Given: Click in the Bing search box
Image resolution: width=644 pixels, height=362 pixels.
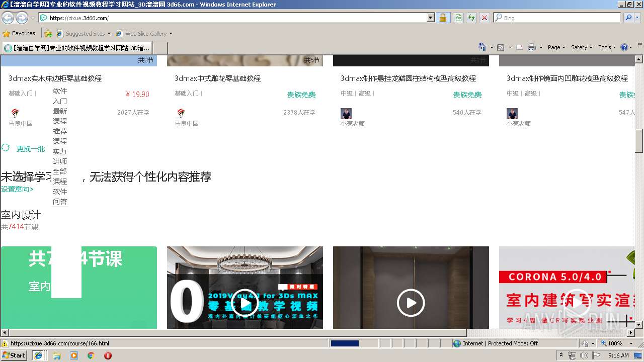Looking at the screenshot, I should click(x=557, y=18).
